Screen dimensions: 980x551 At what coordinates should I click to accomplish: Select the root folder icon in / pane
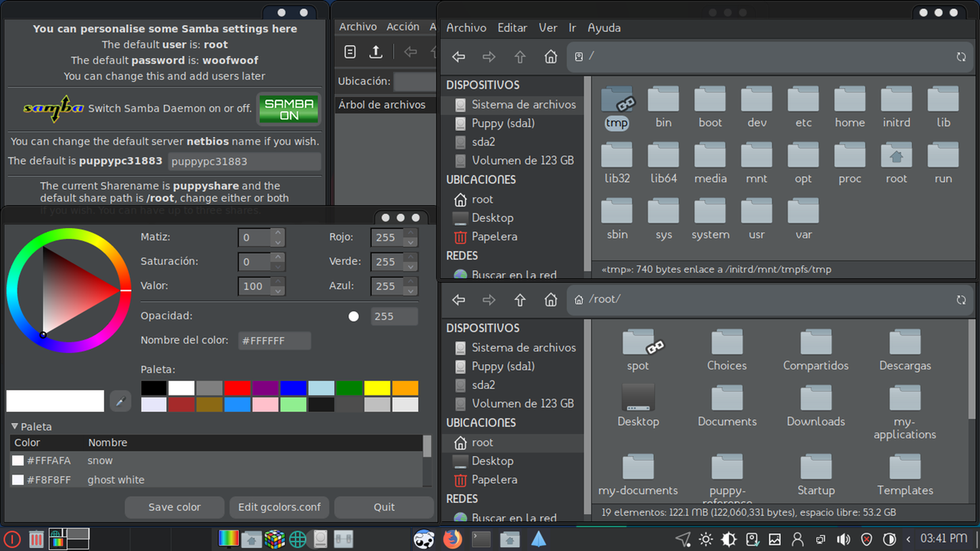point(897,164)
